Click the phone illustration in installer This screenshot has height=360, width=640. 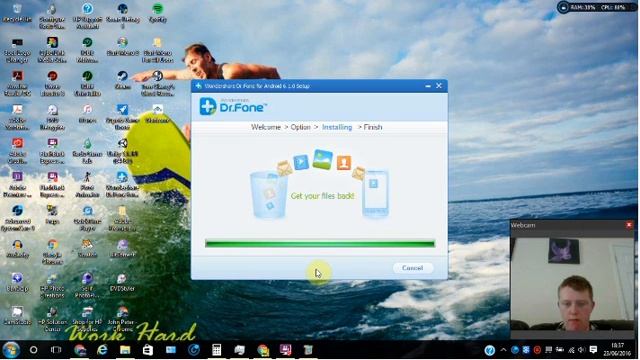tap(375, 195)
